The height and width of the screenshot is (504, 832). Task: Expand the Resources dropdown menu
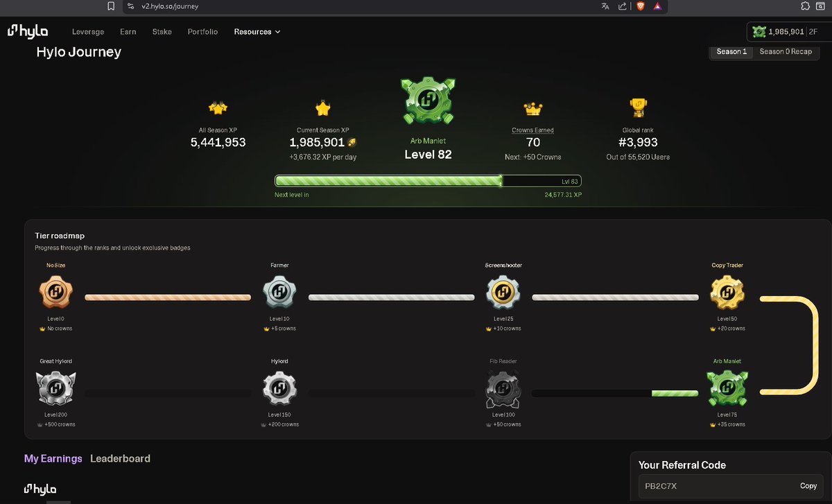pos(257,32)
